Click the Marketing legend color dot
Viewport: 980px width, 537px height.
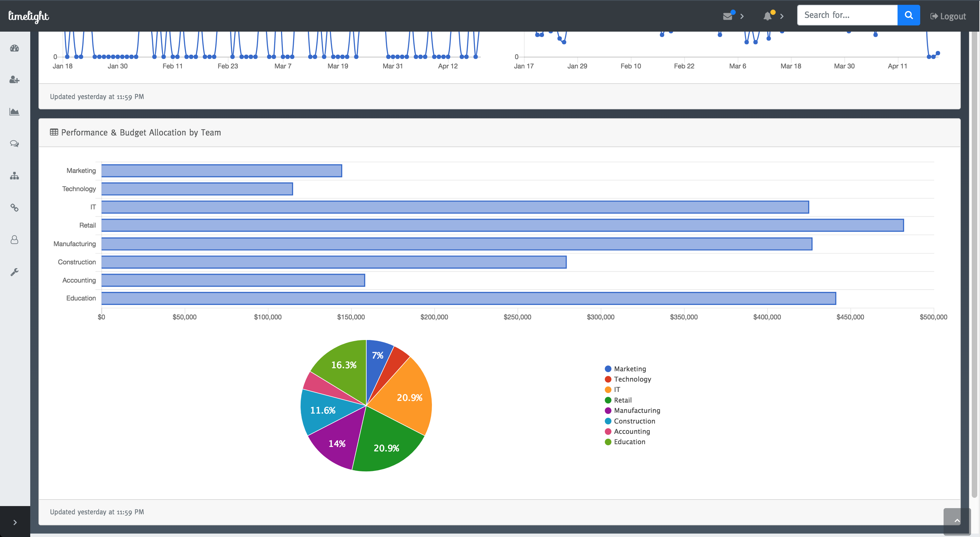[608, 369]
